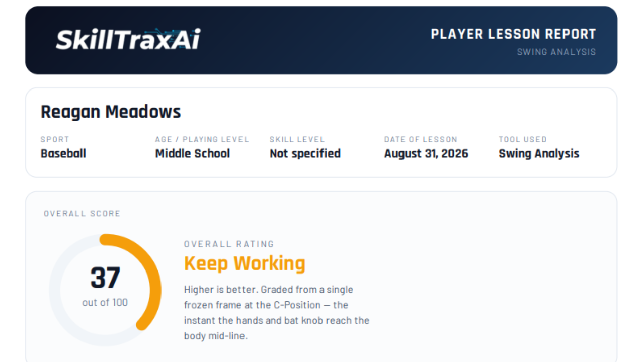Click the "SWING ANALYSIS" subtitle in the header banner
Viewport: 644px width, 362px height.
point(556,52)
